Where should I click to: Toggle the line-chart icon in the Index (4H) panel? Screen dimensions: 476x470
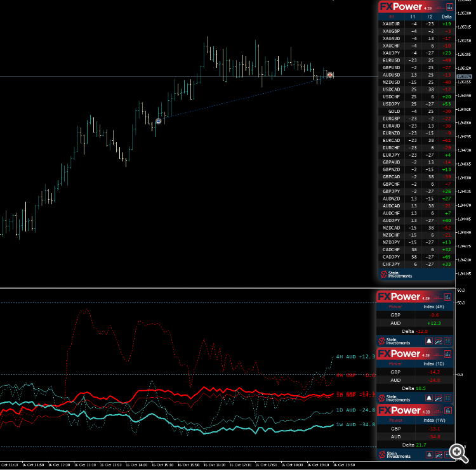coord(439,341)
